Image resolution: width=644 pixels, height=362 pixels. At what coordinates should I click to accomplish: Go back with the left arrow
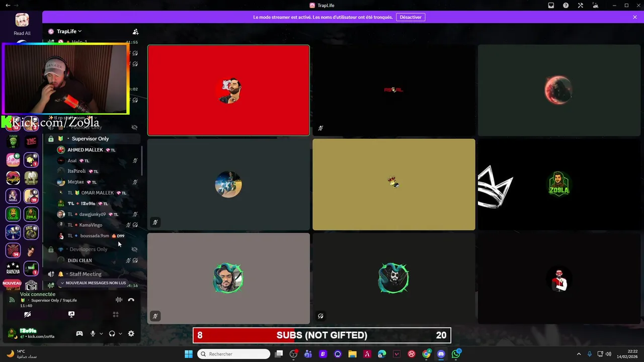(8, 6)
